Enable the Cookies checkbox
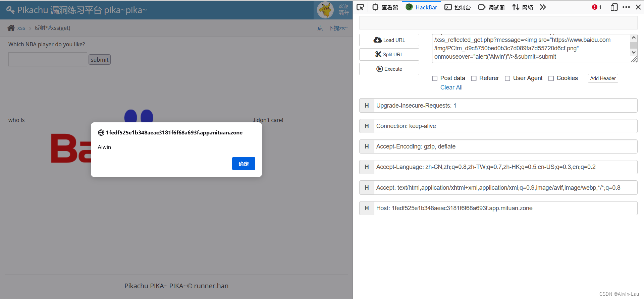Image resolution: width=644 pixels, height=299 pixels. coord(551,78)
